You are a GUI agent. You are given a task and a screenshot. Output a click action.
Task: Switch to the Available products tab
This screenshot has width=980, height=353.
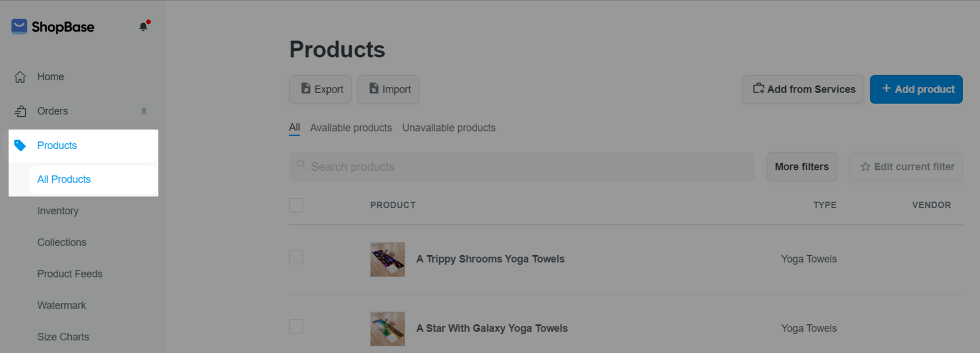350,128
